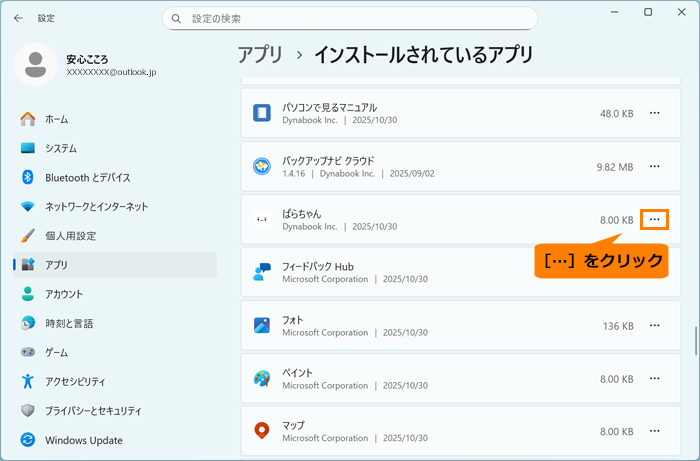
Task: Click the Bluetooth icon in the sidebar
Action: pos(28,177)
